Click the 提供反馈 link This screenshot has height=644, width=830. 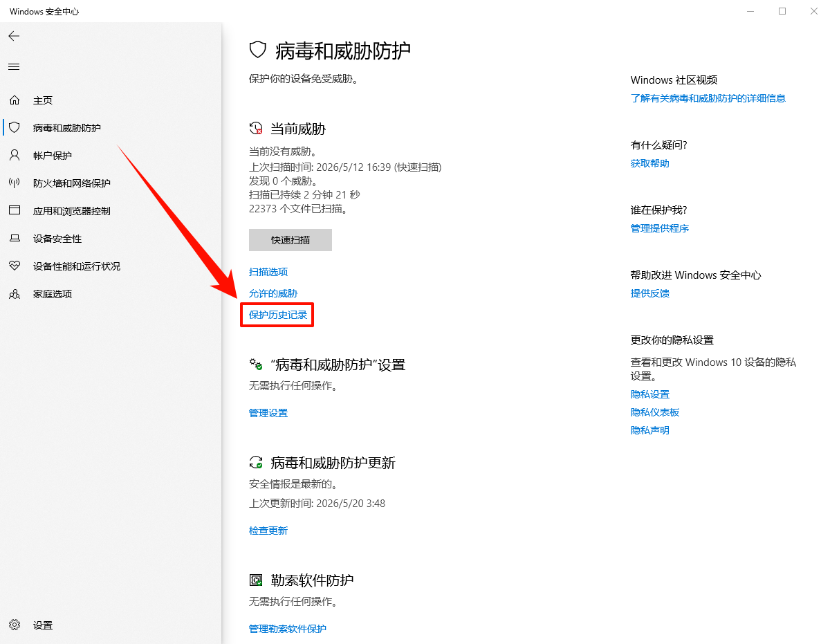[650, 293]
